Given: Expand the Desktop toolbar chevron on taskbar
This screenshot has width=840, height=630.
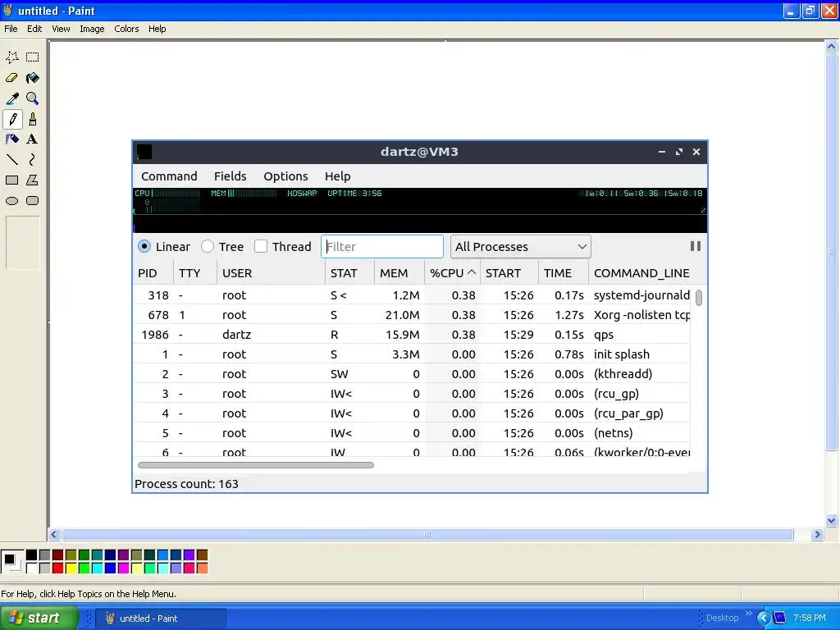Looking at the screenshot, I should (748, 614).
